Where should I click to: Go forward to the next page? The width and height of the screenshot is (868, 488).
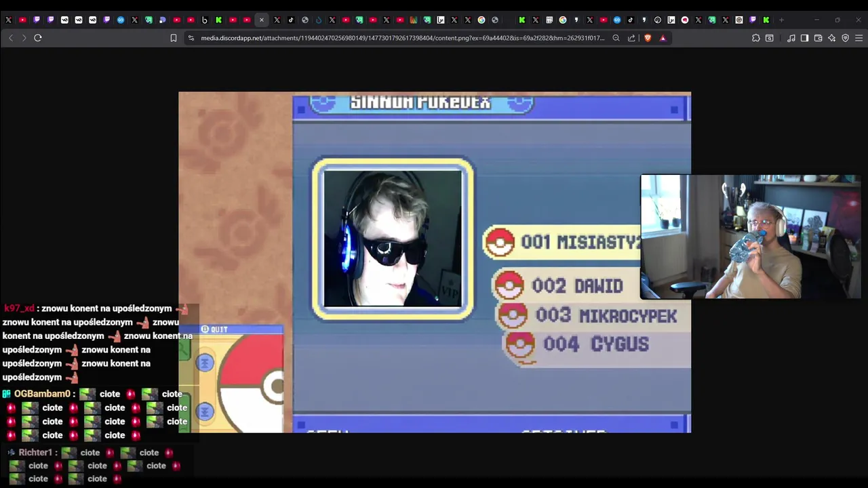[24, 38]
